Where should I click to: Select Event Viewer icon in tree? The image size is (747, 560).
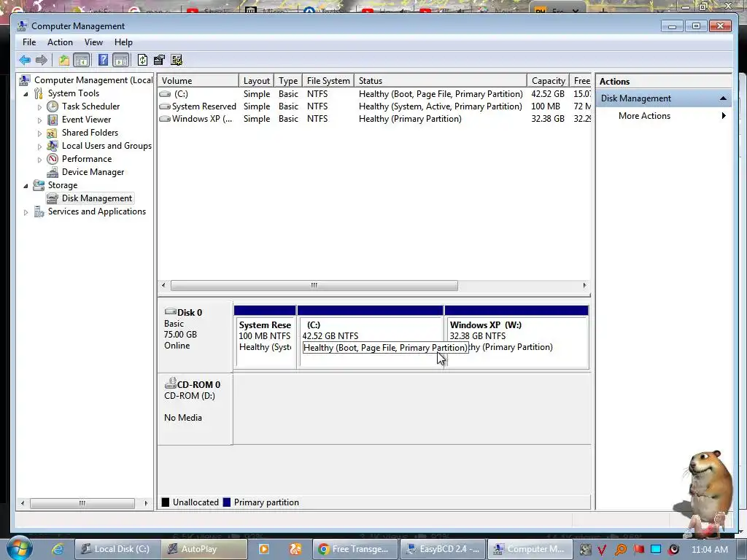pyautogui.click(x=53, y=120)
